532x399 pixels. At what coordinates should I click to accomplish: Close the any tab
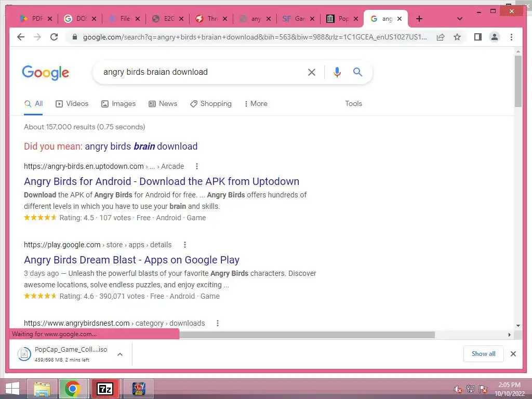tap(269, 19)
